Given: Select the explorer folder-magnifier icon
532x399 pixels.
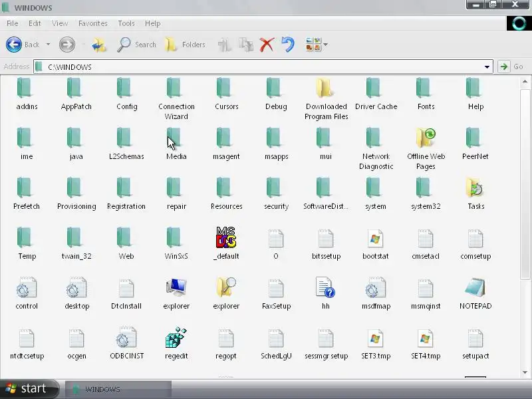Looking at the screenshot, I should pyautogui.click(x=226, y=288).
